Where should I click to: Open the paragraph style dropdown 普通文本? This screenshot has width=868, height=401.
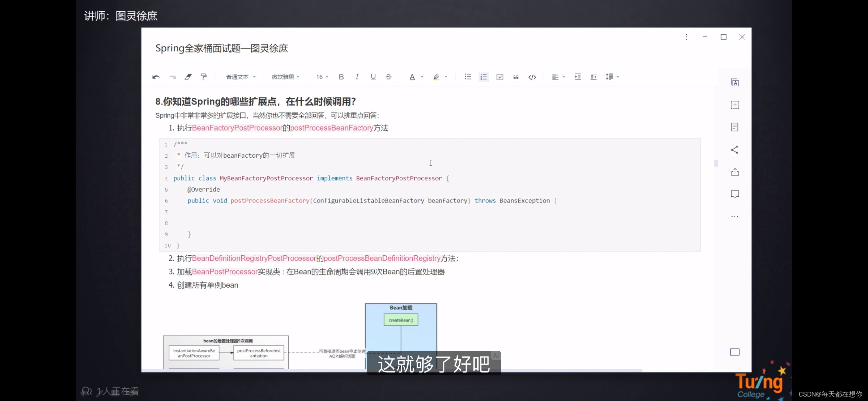point(241,77)
